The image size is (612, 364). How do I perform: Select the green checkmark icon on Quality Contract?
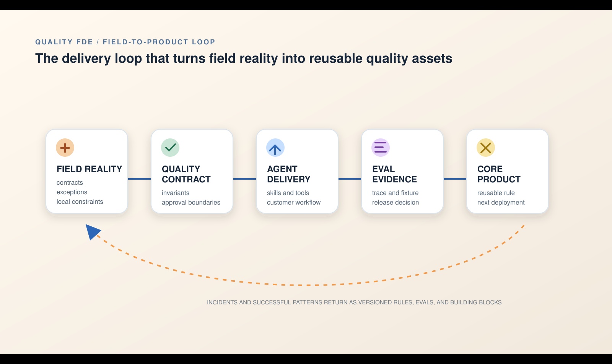(x=170, y=148)
